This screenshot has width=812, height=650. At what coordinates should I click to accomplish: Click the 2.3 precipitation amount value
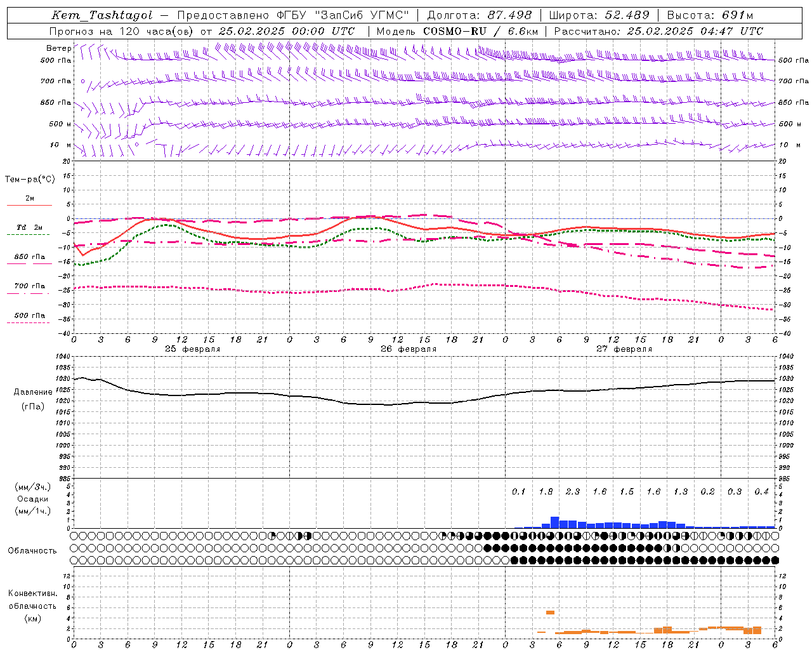[x=573, y=492]
